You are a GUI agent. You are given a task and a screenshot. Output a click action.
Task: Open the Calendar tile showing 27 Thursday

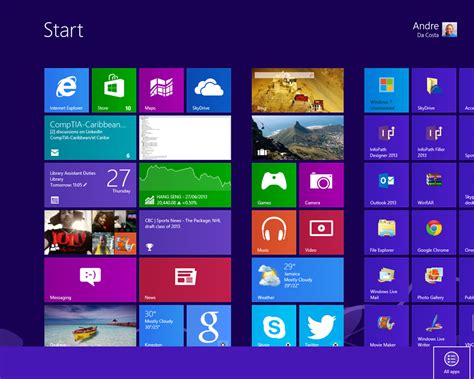90,185
